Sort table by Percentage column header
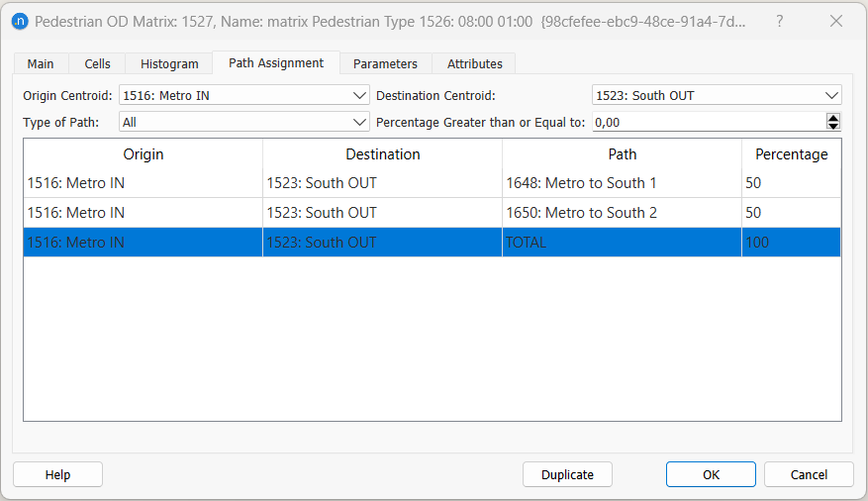The image size is (868, 501). pyautogui.click(x=791, y=154)
